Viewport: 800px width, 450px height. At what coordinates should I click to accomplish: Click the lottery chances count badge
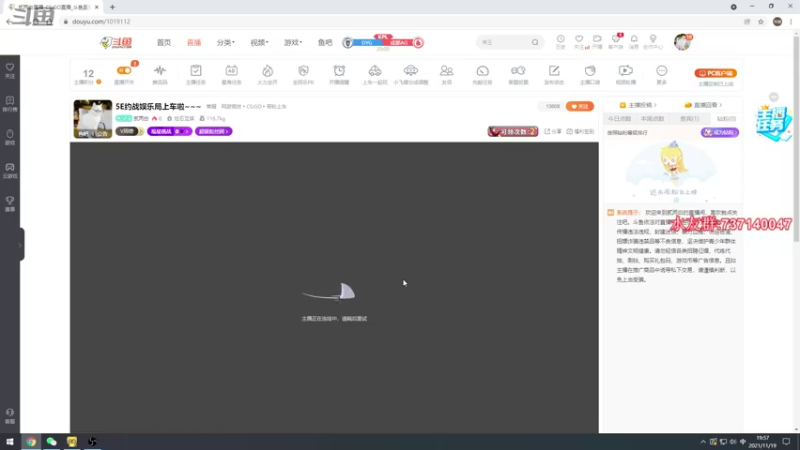(513, 131)
